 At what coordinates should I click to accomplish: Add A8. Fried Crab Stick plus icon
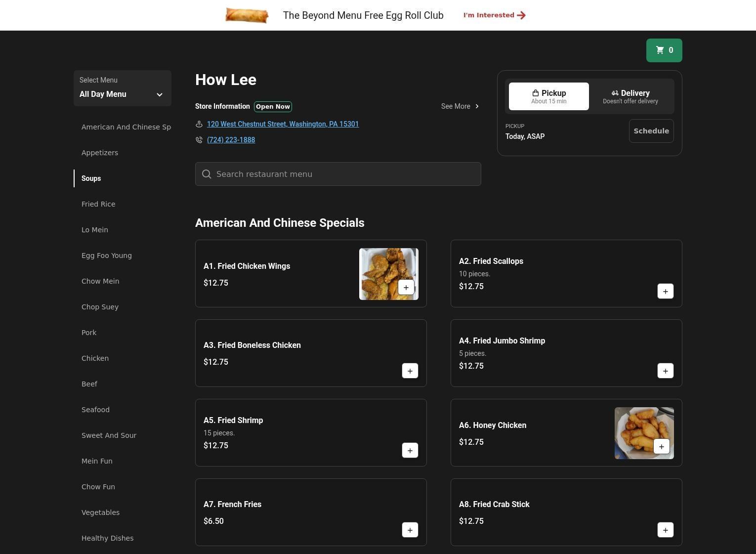coord(665,530)
